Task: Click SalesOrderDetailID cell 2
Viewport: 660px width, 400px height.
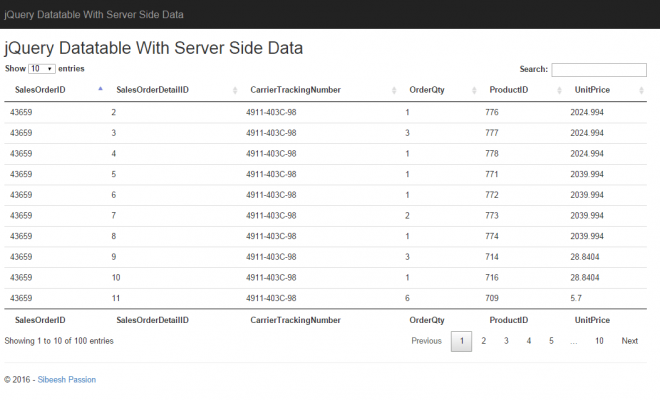Action: [x=114, y=112]
